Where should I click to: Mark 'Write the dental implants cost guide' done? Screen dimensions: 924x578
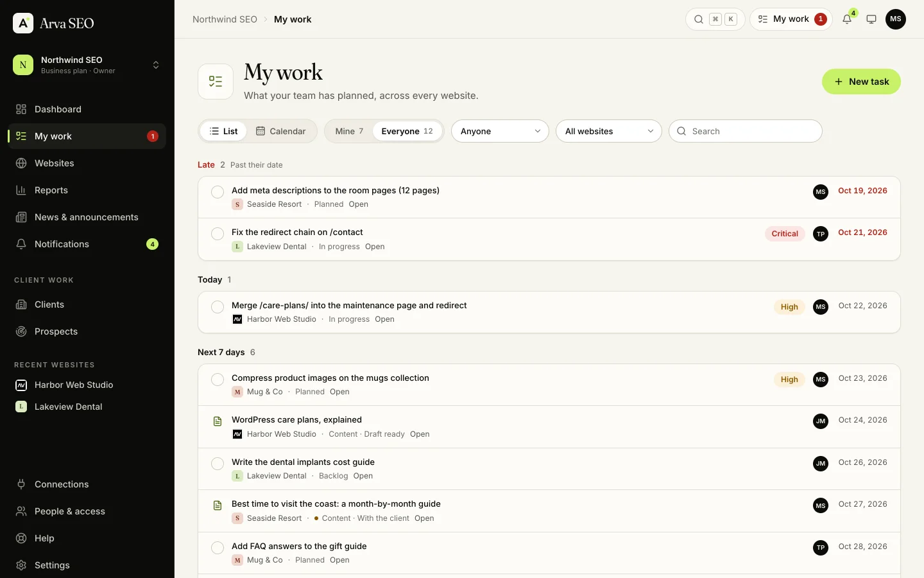pyautogui.click(x=218, y=464)
